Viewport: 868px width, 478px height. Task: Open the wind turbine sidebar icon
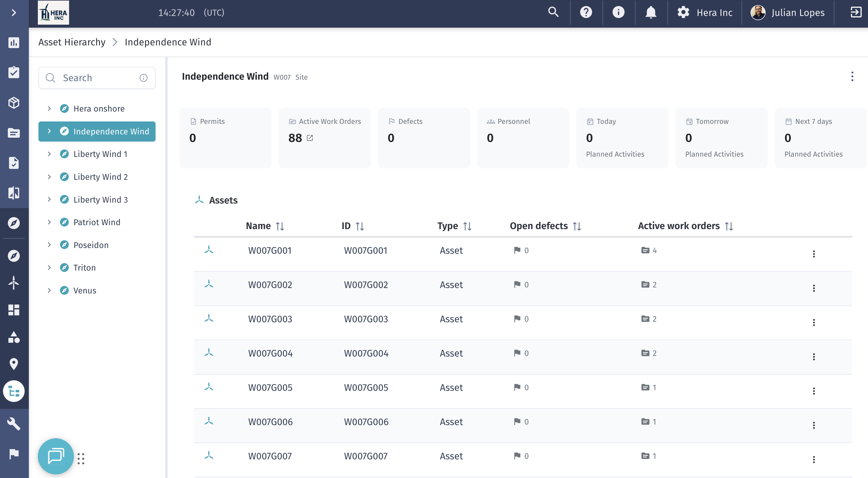click(x=14, y=283)
